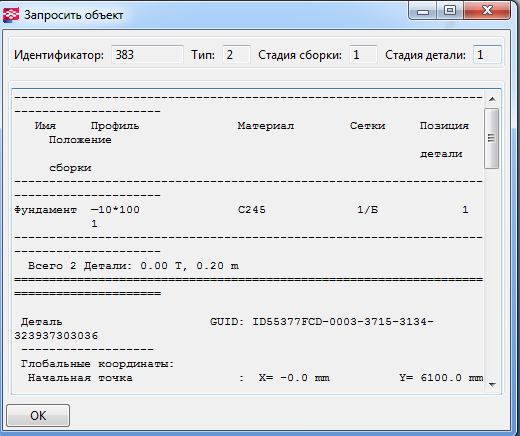Click the Профиль column header
Screen dimensions: 520x436
(115, 126)
